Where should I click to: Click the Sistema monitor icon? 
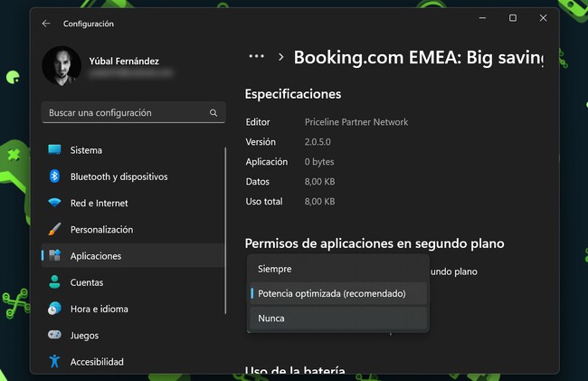click(x=54, y=150)
